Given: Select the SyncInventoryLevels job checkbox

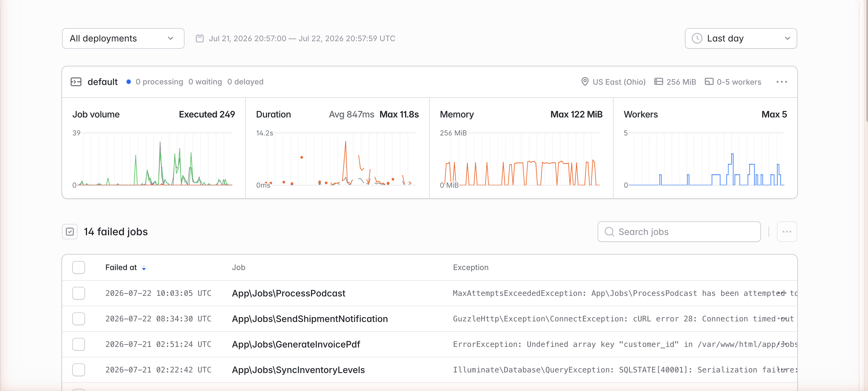Looking at the screenshot, I should click(79, 370).
